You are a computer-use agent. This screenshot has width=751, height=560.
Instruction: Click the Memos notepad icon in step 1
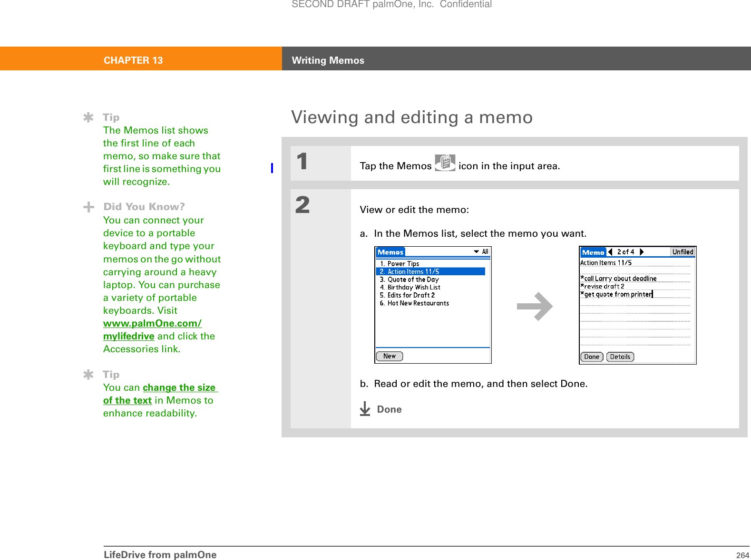coord(445,163)
